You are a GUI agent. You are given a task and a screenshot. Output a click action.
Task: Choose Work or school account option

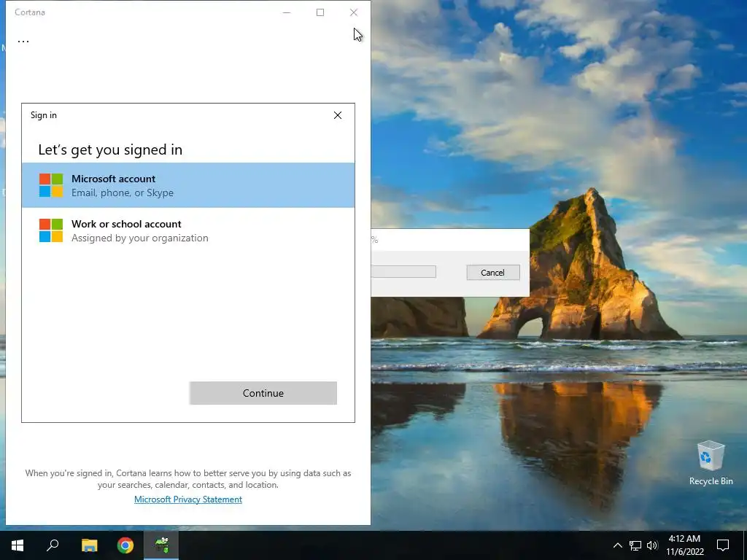point(188,230)
